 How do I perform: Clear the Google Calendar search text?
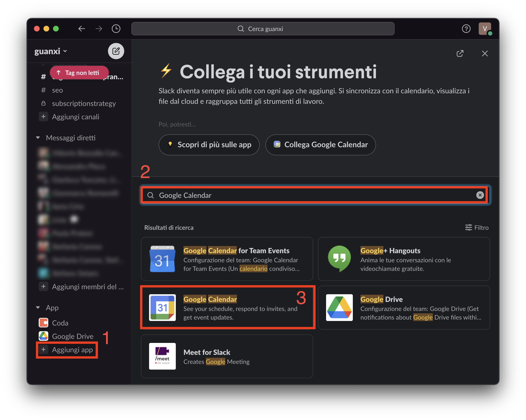point(480,195)
